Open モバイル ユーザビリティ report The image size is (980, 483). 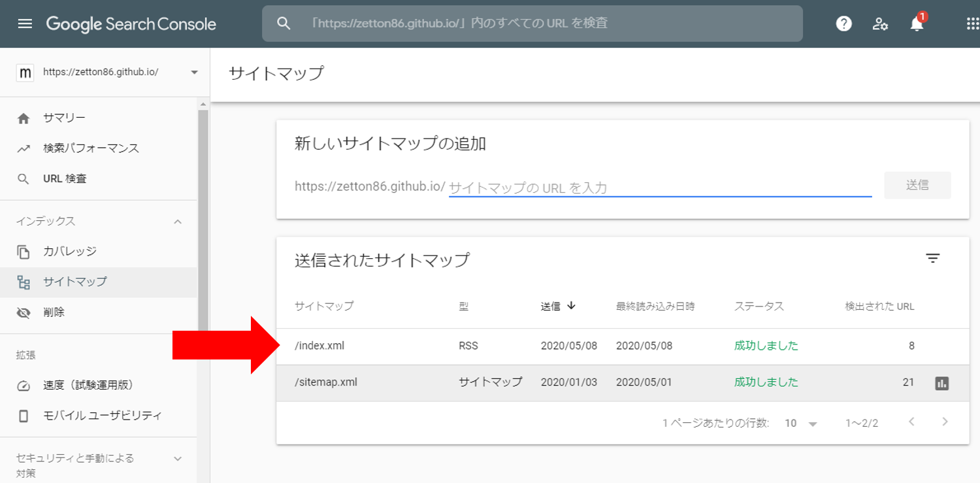pyautogui.click(x=102, y=415)
